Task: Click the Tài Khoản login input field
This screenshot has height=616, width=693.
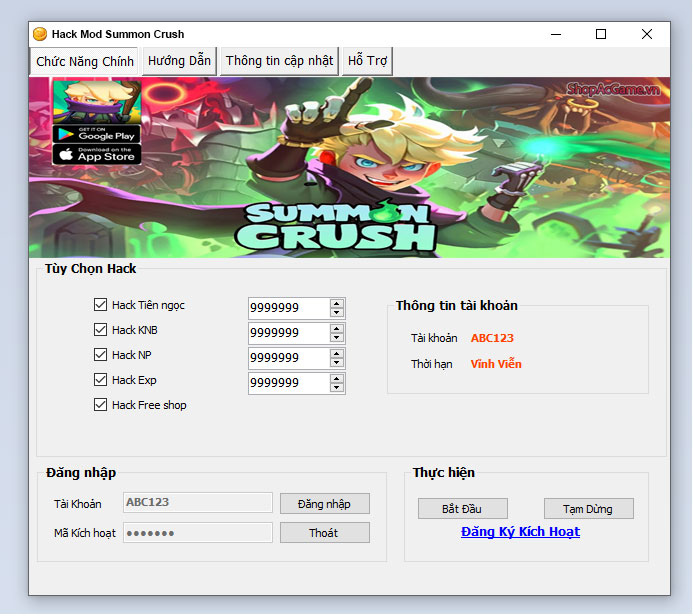Action: [x=198, y=503]
